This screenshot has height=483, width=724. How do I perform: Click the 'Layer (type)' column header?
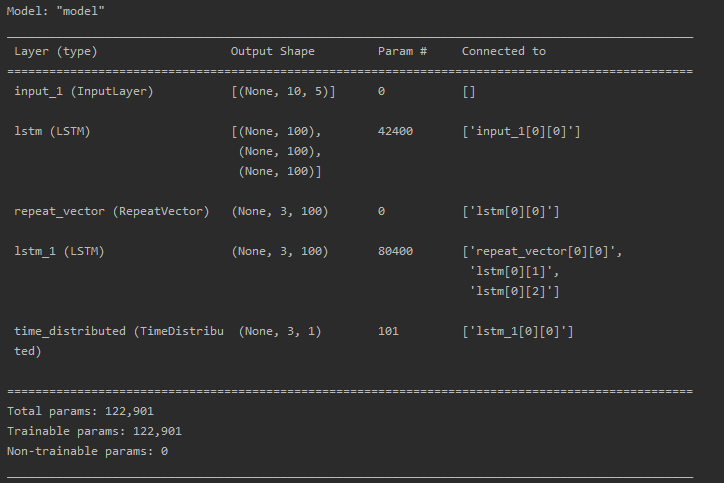pos(56,51)
